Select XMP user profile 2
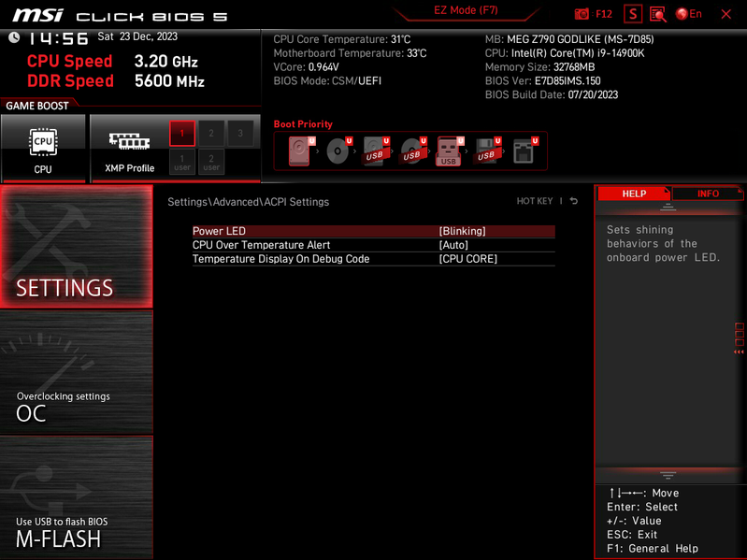The image size is (747, 560). [211, 162]
